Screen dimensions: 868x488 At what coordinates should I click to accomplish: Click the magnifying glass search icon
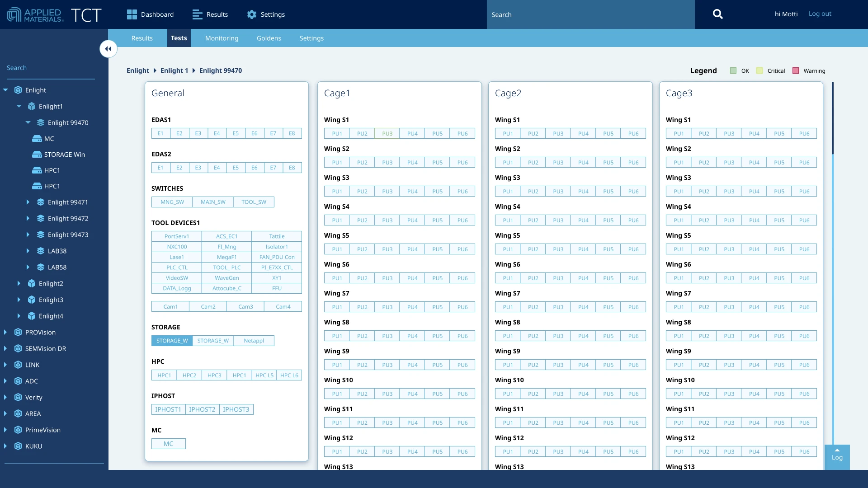[x=717, y=14]
